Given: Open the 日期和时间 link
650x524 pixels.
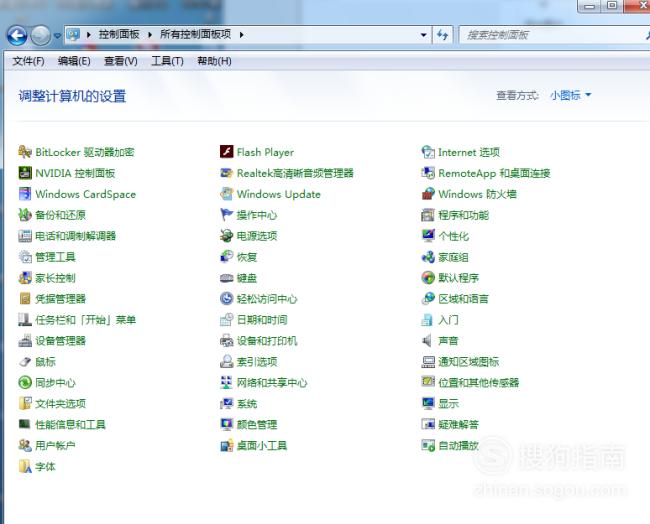Looking at the screenshot, I should click(x=262, y=320).
